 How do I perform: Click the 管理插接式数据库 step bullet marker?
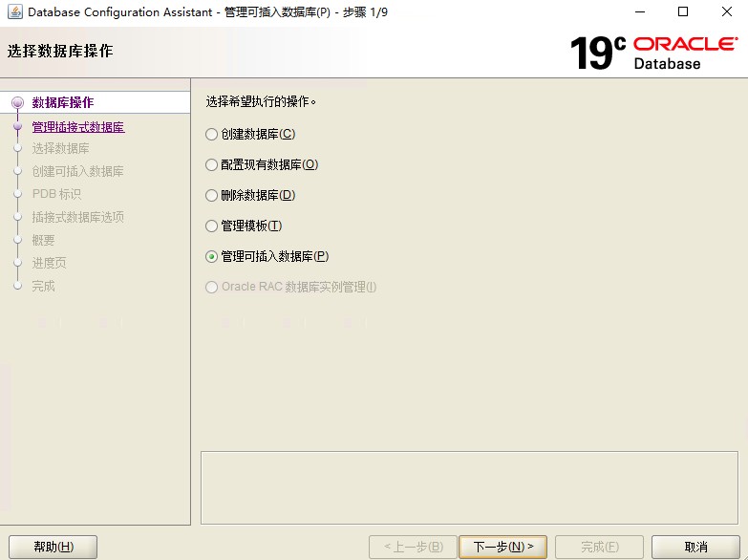pos(17,126)
